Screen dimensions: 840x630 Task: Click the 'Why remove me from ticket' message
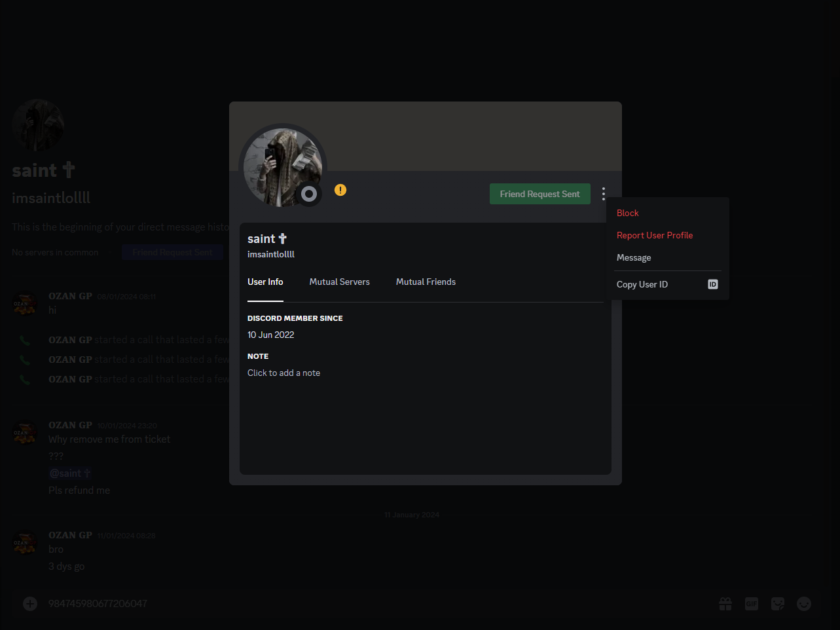tap(109, 439)
